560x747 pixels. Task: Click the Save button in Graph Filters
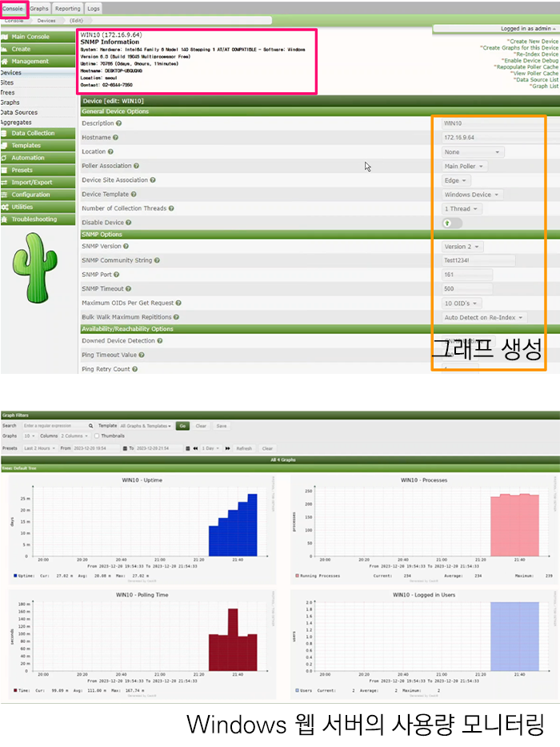222,426
